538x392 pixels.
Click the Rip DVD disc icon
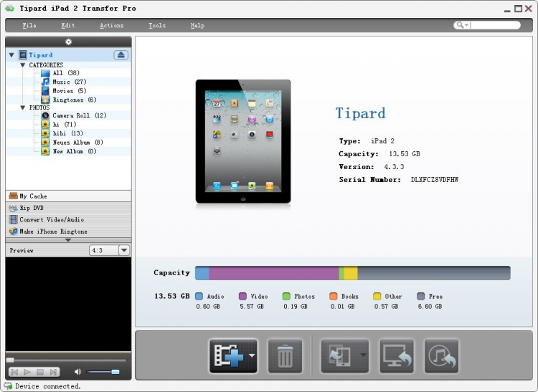point(14,208)
